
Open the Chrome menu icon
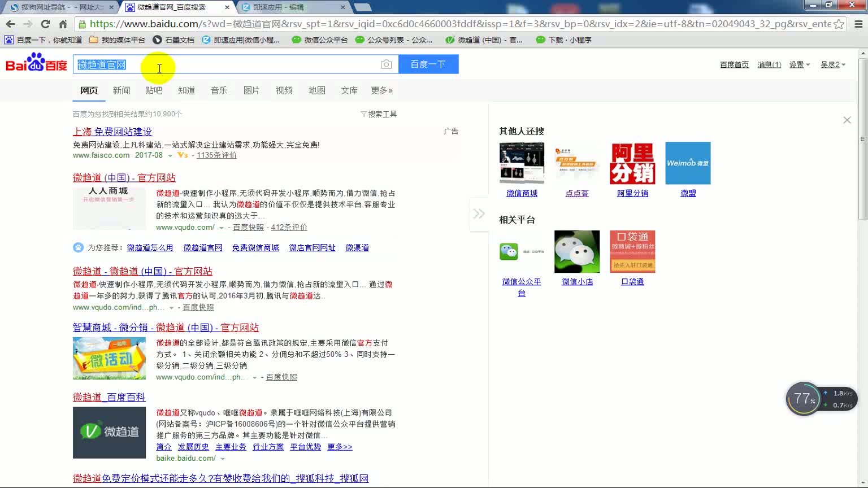(x=858, y=24)
